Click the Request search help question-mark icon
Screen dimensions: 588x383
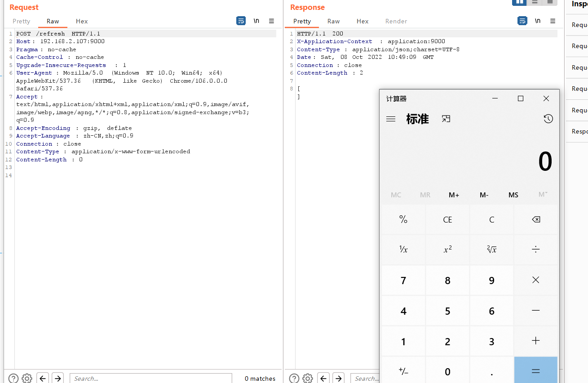(13, 378)
